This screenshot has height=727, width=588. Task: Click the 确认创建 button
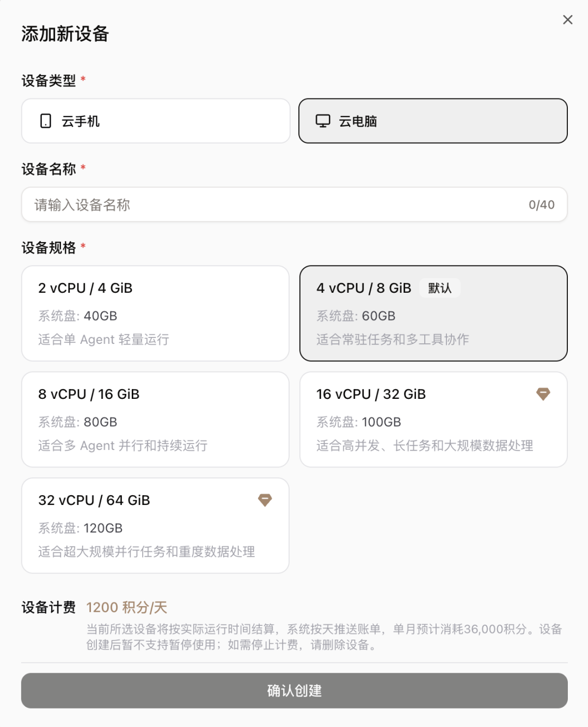(294, 691)
